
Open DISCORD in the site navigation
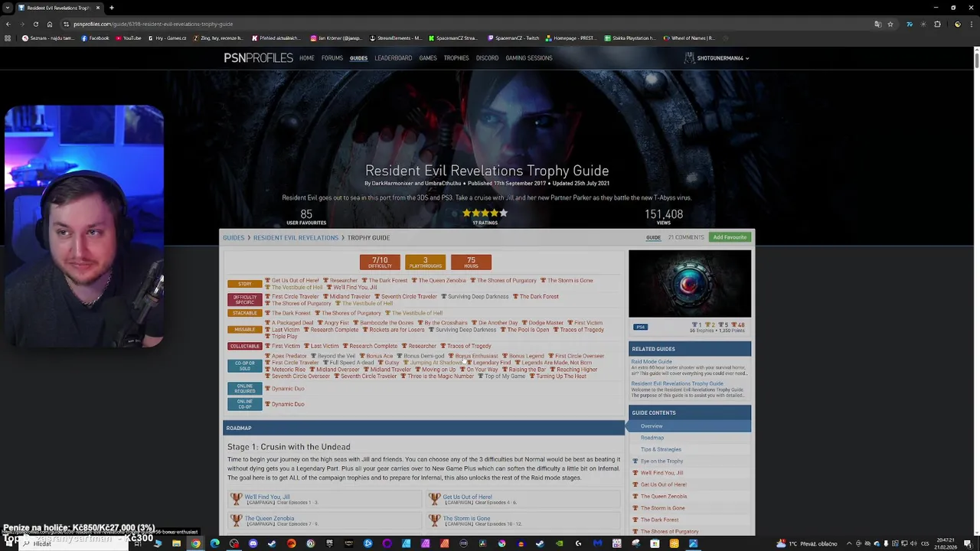[487, 58]
